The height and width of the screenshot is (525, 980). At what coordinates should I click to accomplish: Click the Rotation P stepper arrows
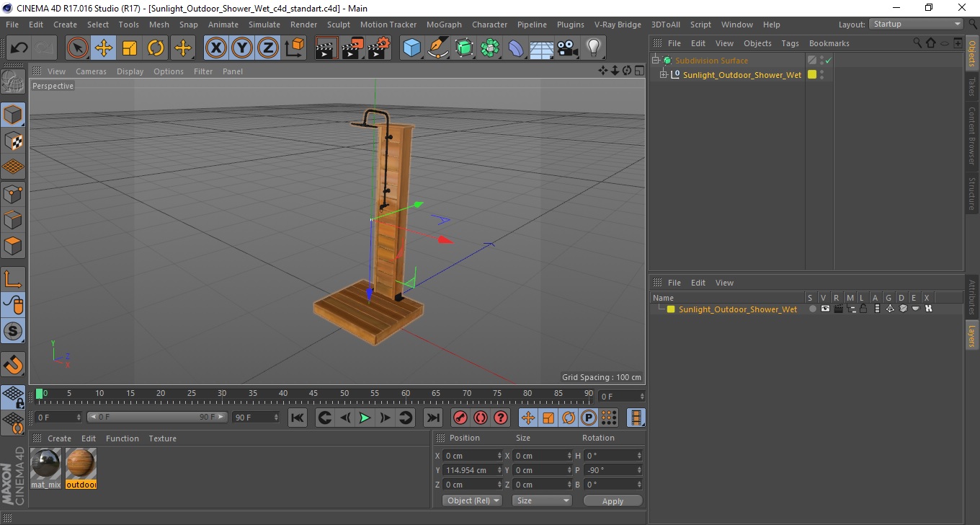point(639,470)
